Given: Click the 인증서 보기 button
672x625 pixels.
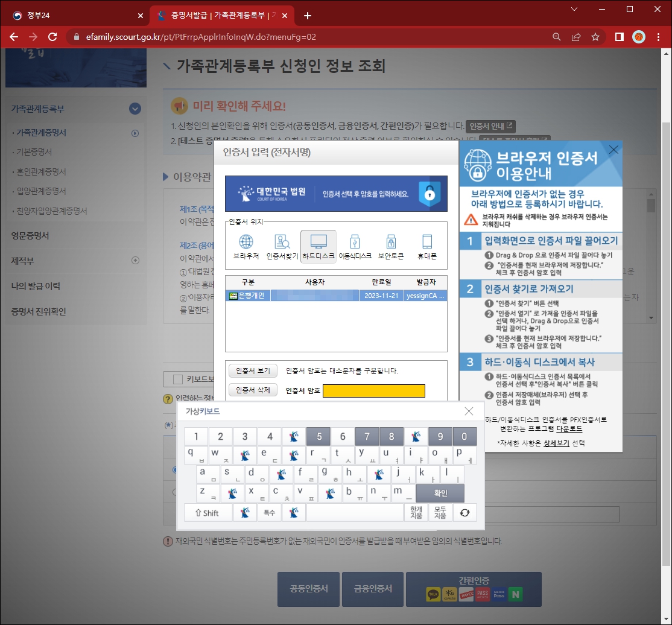Looking at the screenshot, I should pos(253,371).
